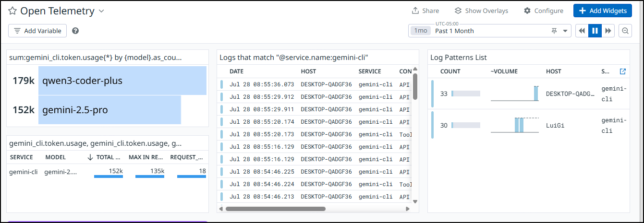Click the zoom out magnifier icon
The width and height of the screenshot is (644, 223).
(625, 31)
